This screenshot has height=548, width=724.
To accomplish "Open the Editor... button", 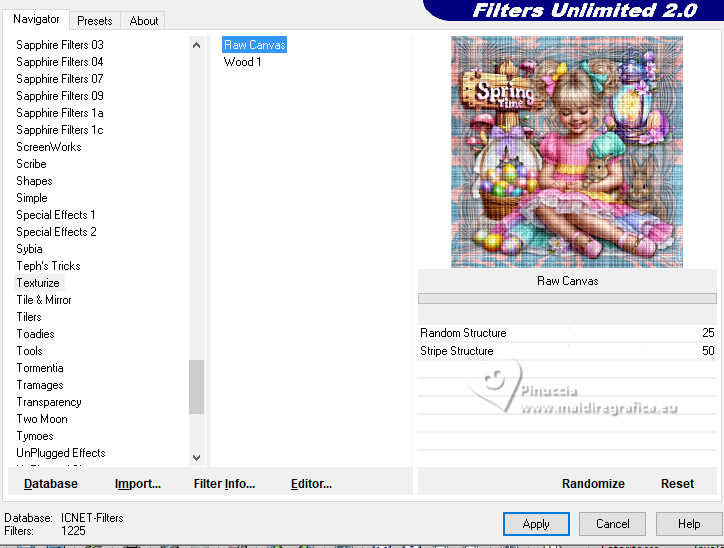I will click(x=311, y=484).
